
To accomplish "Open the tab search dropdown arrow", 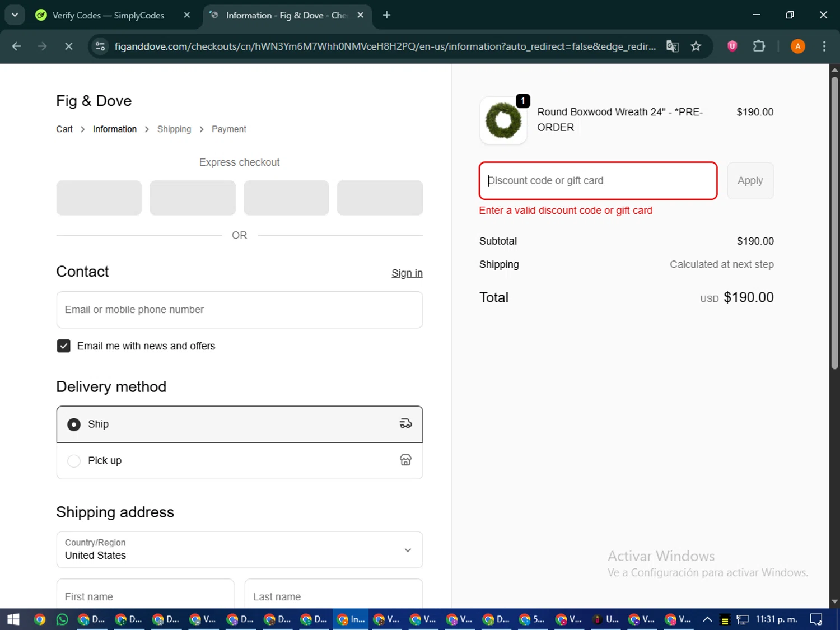I will (x=15, y=15).
